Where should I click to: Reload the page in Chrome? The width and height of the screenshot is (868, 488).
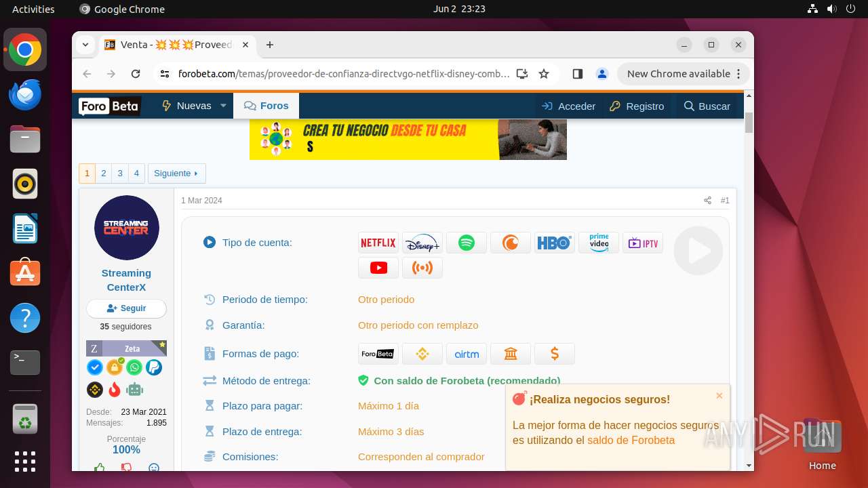pyautogui.click(x=136, y=74)
